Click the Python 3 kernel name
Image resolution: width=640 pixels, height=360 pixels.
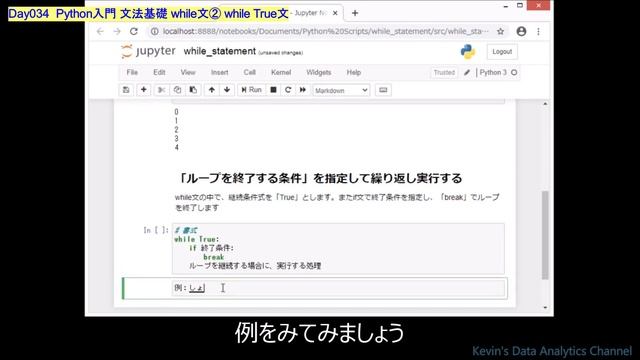coord(493,72)
